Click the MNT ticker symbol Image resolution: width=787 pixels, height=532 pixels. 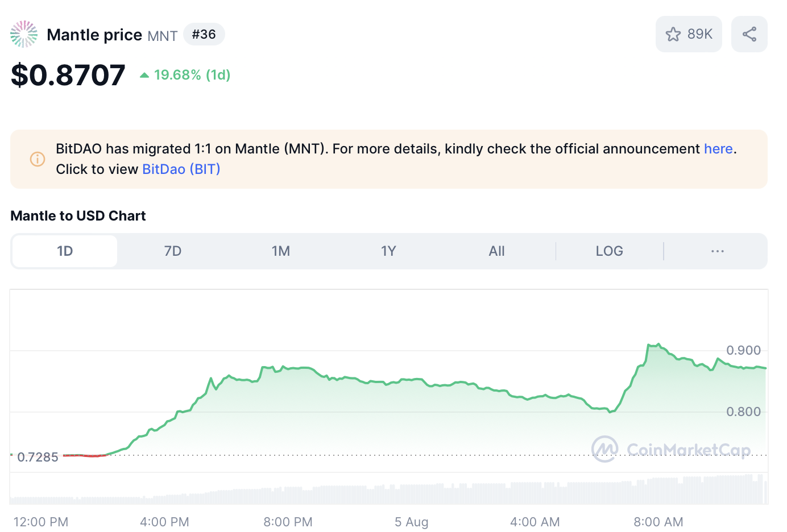[x=163, y=36]
